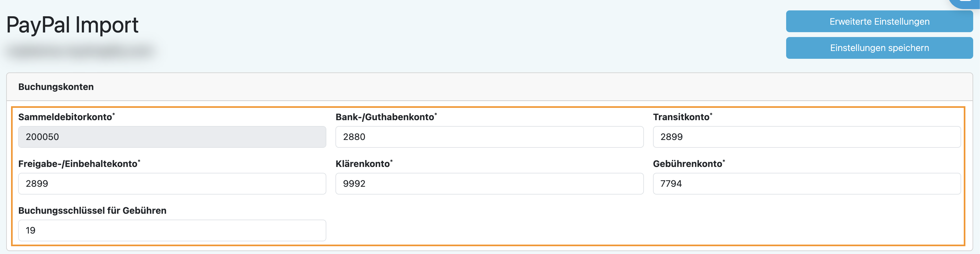
Task: Click the Buchungsschlüssel für Gebühren input box
Action: tap(172, 231)
